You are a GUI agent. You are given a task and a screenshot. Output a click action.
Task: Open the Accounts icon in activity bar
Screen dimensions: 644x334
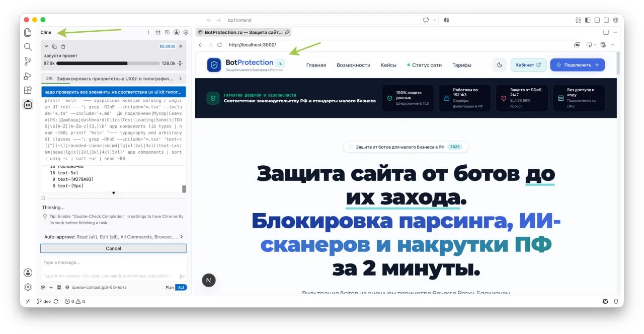coord(28,273)
